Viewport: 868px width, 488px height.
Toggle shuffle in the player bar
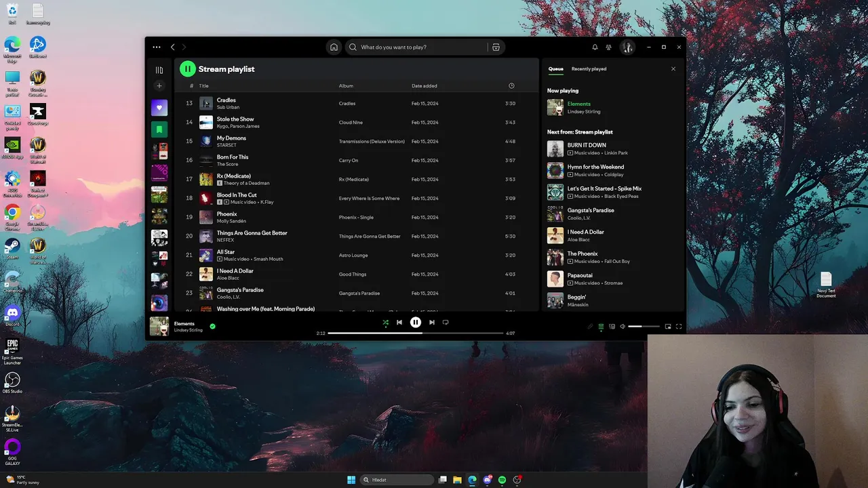386,323
